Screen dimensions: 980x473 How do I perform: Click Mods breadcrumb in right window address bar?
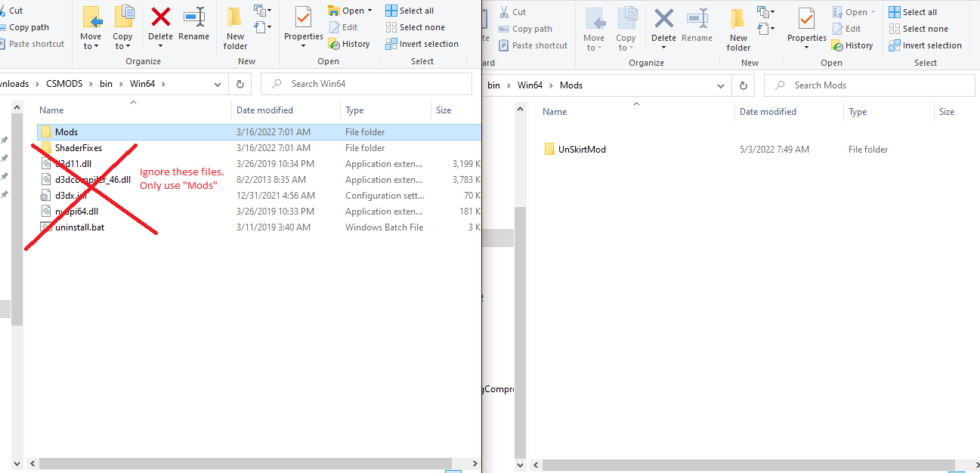pyautogui.click(x=571, y=85)
